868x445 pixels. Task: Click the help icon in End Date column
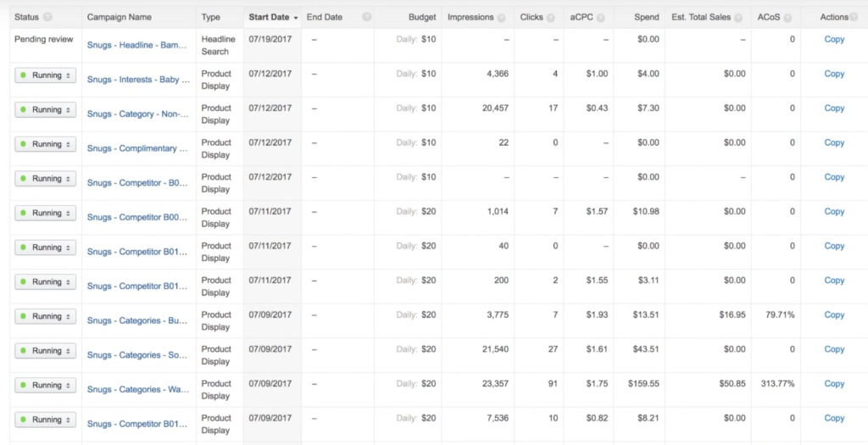pyautogui.click(x=366, y=17)
